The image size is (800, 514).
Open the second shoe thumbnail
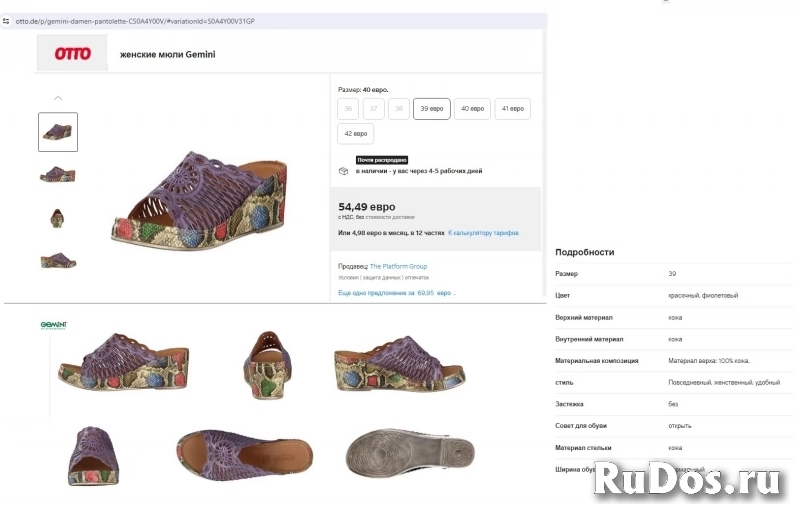point(58,174)
